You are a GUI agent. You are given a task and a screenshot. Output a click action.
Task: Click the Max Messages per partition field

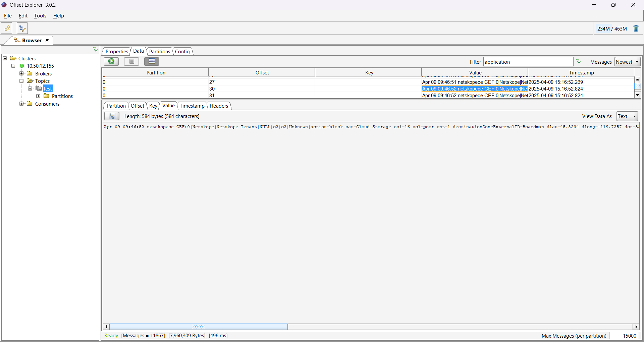pos(623,336)
